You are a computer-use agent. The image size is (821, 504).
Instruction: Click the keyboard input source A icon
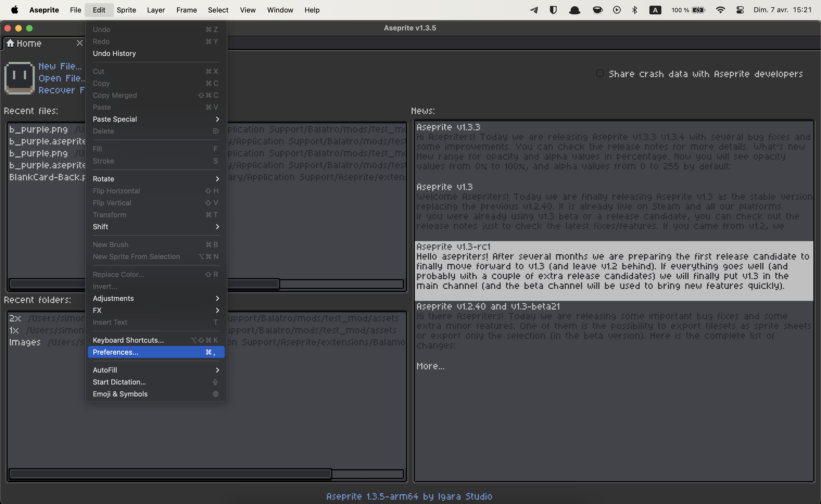click(655, 10)
